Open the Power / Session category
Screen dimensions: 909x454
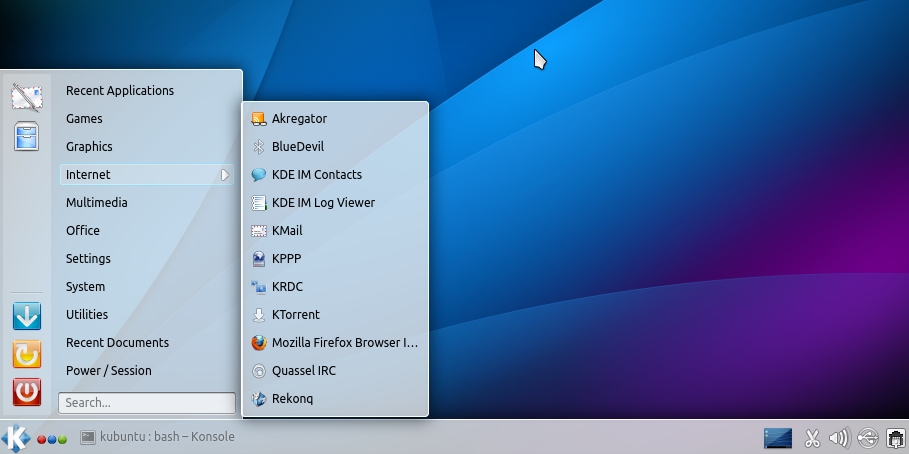[x=147, y=371]
